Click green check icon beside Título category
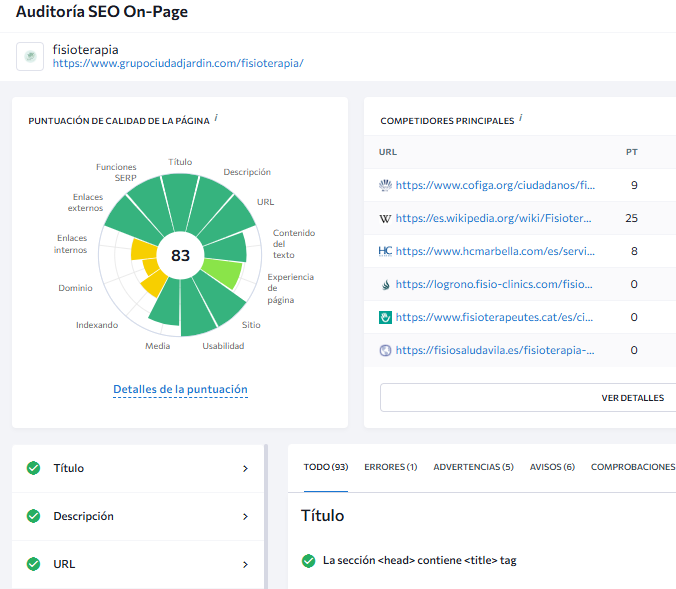The height and width of the screenshot is (589, 676). (33, 468)
